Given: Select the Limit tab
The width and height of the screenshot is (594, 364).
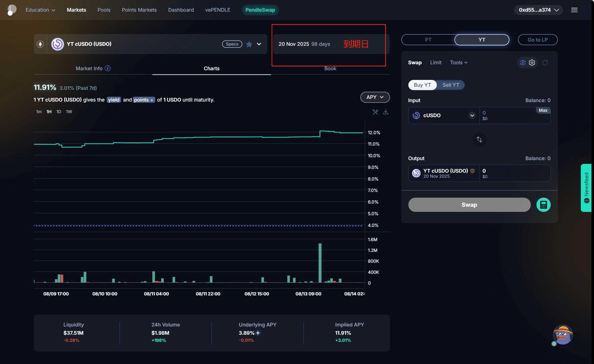Looking at the screenshot, I should (436, 63).
